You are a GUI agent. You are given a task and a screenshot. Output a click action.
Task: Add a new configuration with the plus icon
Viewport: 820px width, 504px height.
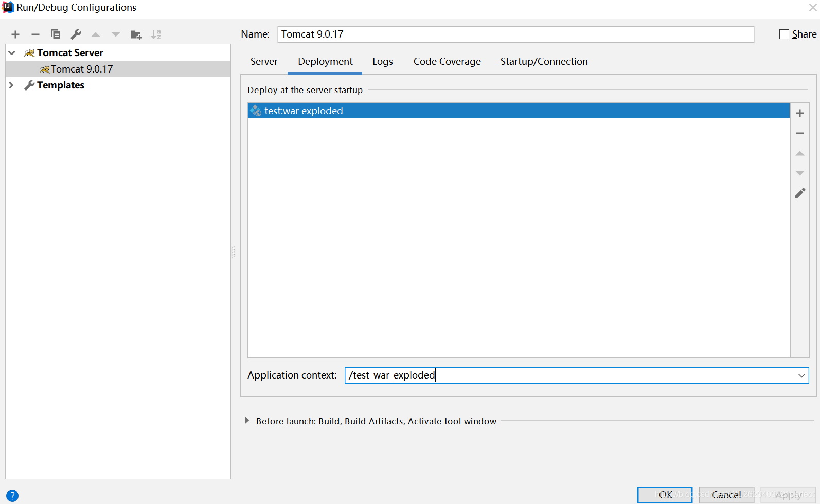[15, 34]
